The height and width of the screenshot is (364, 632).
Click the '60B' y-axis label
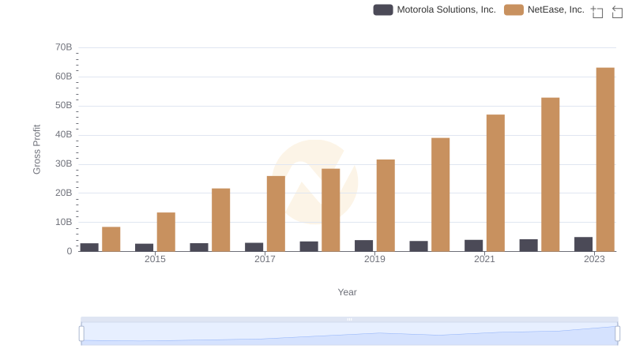pyautogui.click(x=64, y=76)
